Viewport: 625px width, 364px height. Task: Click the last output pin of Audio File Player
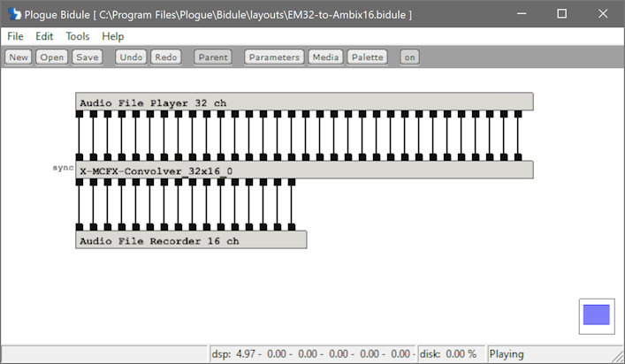point(518,114)
